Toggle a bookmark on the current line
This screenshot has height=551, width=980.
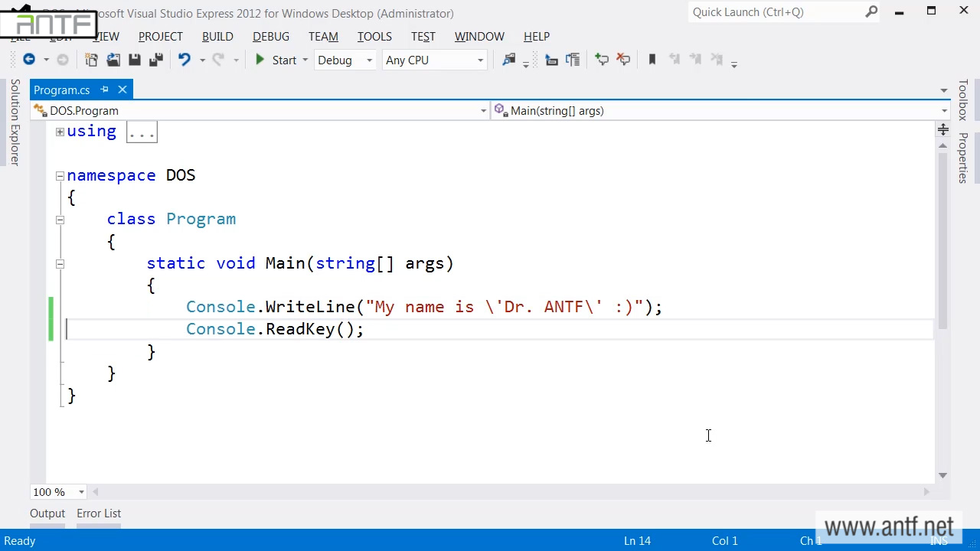tap(652, 60)
